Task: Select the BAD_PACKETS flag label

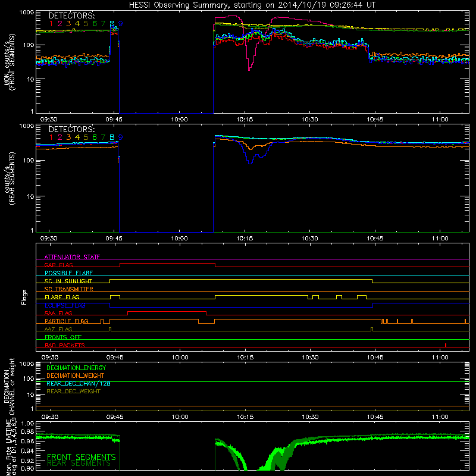Action: coord(65,345)
